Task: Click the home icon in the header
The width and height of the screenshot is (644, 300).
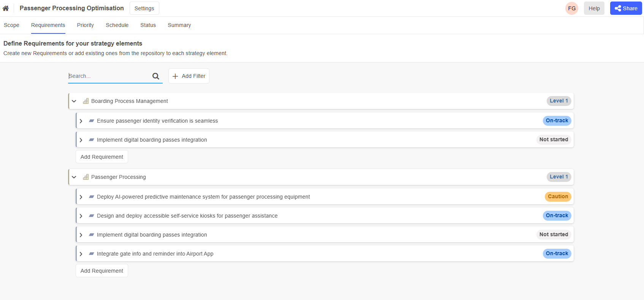Action: pos(6,8)
